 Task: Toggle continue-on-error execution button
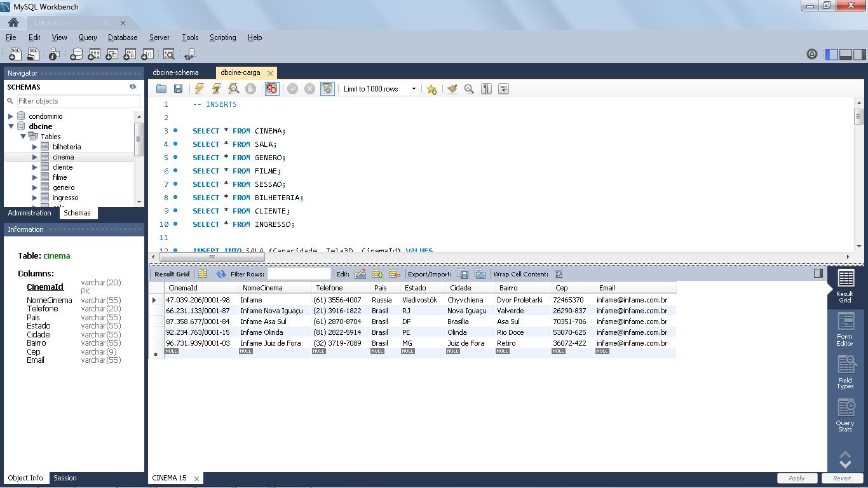271,89
